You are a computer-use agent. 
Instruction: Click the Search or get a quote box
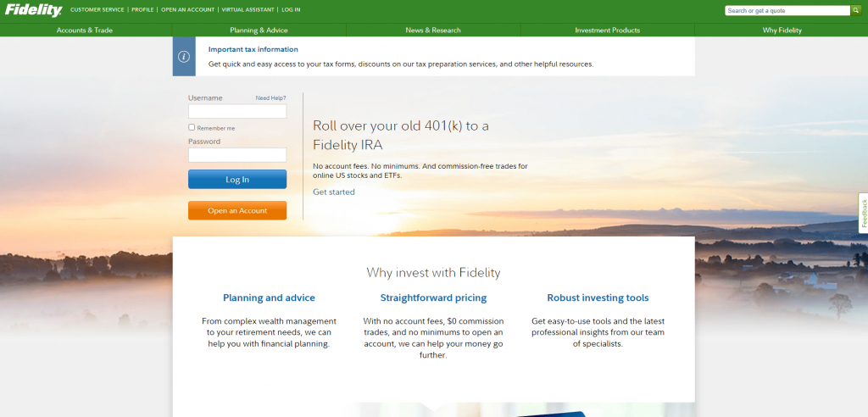point(787,10)
